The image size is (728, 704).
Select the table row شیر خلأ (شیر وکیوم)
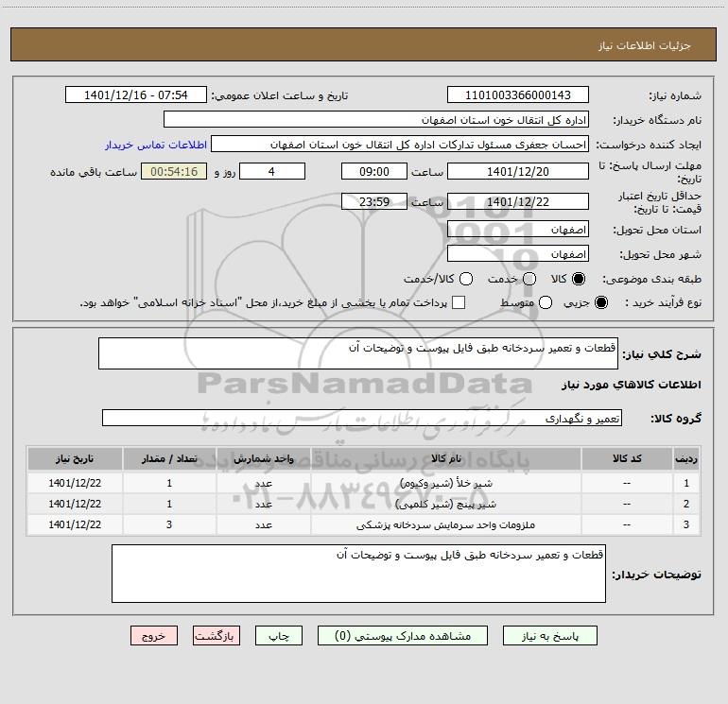click(x=363, y=483)
